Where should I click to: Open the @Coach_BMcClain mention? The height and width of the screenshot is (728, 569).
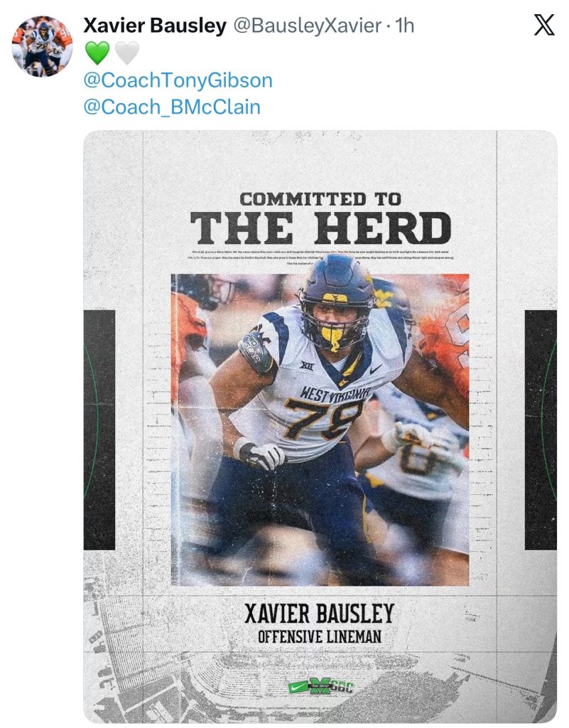[x=172, y=107]
